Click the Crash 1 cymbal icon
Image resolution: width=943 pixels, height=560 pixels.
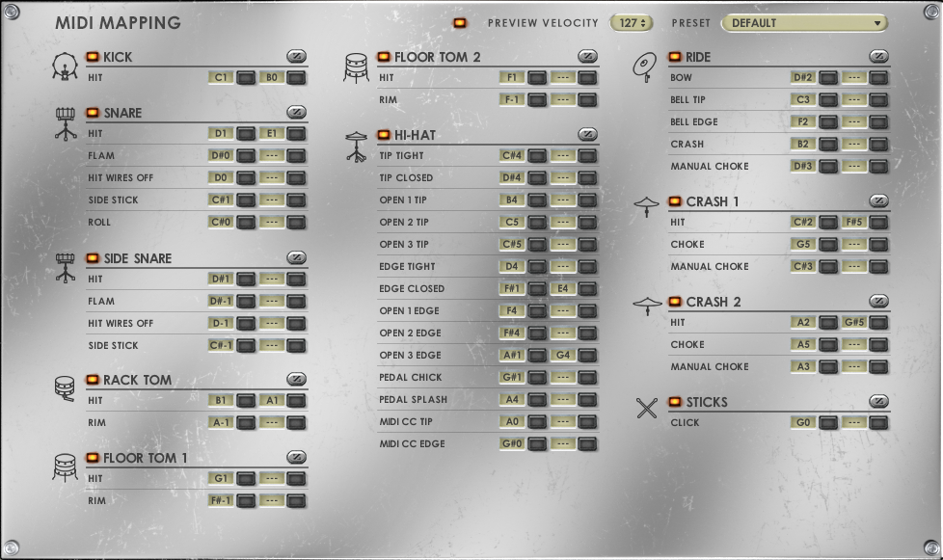(646, 205)
